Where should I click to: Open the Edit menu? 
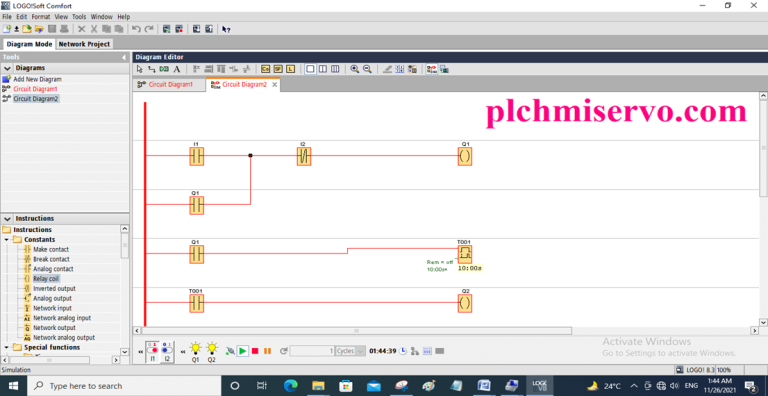(x=22, y=17)
